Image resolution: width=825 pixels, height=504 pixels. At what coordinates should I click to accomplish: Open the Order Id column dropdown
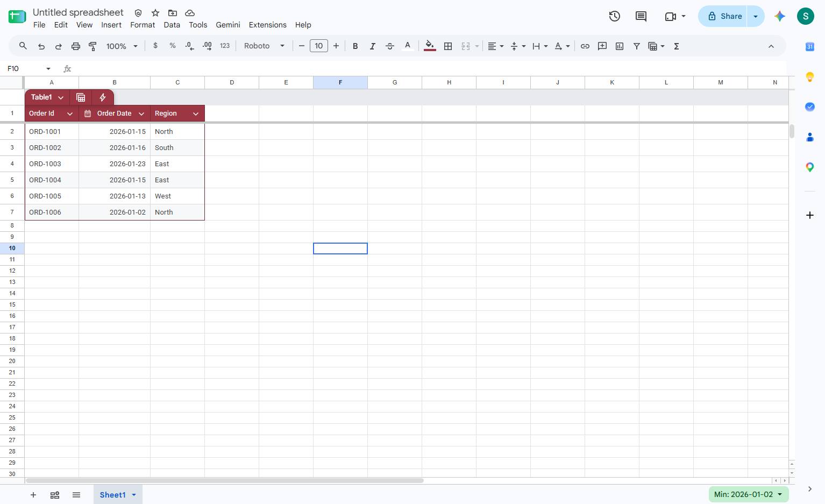point(70,113)
